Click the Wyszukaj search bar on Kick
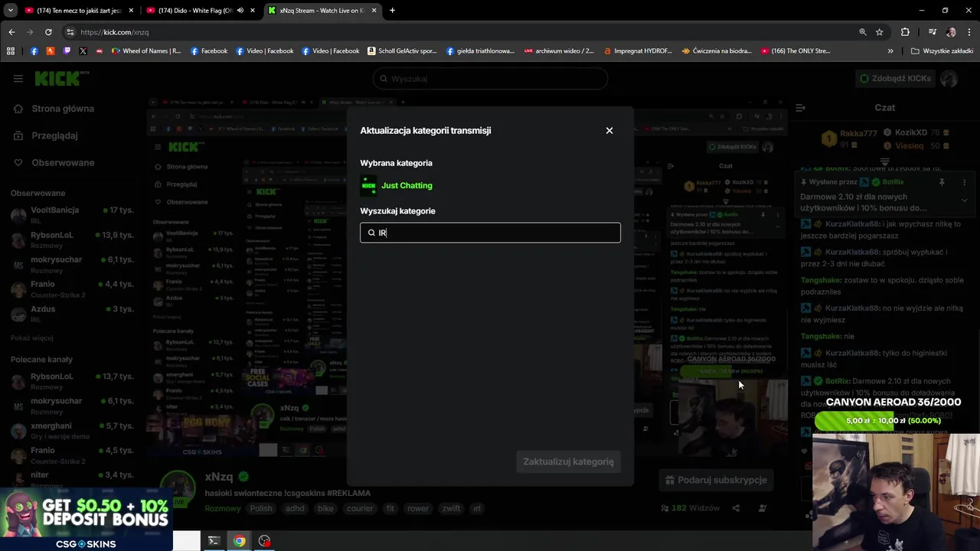 (490, 79)
